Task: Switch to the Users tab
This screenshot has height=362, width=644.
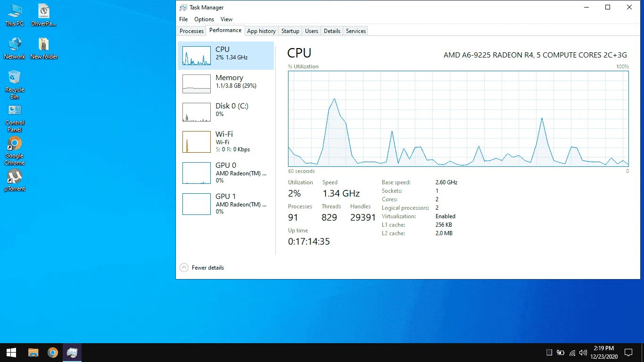Action: pos(312,31)
